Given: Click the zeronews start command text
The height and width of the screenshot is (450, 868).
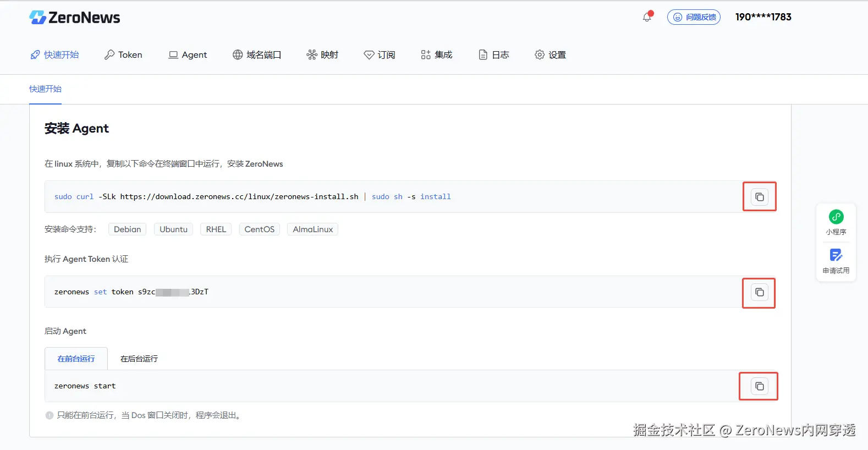Looking at the screenshot, I should [85, 386].
